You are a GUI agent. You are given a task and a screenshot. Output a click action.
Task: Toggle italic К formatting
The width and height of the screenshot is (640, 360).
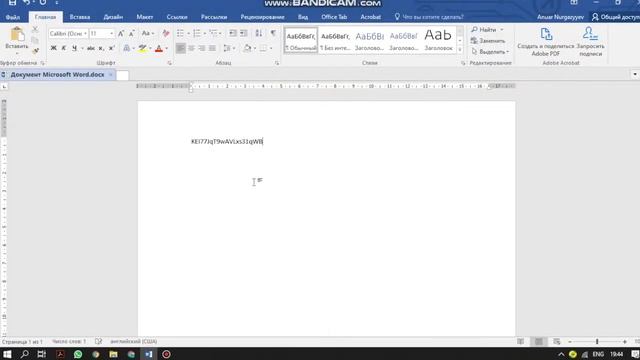(x=64, y=48)
